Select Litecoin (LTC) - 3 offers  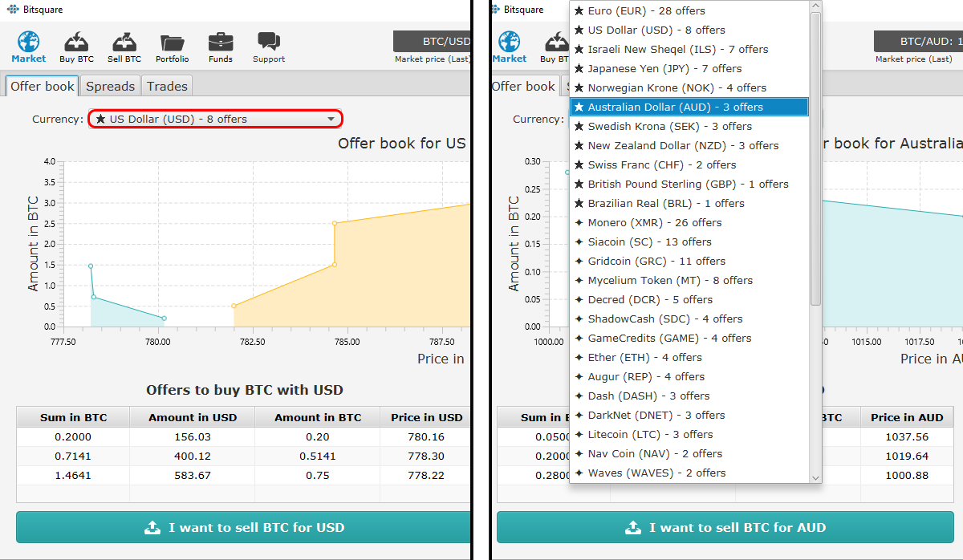[x=689, y=435]
